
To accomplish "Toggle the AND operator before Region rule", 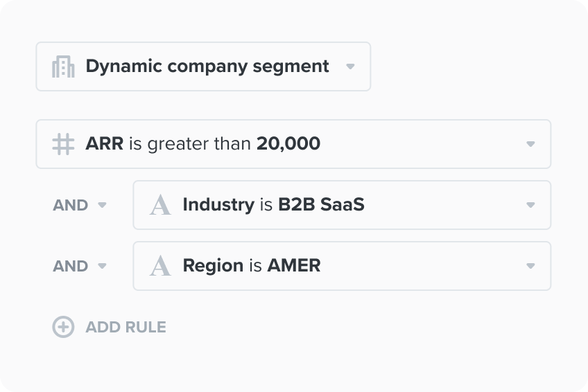I will point(70,266).
